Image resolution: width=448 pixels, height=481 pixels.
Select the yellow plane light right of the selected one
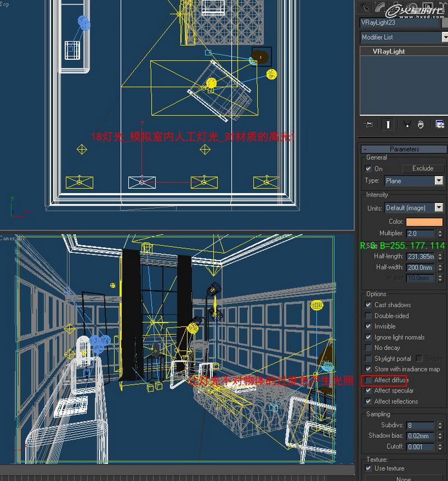[204, 182]
